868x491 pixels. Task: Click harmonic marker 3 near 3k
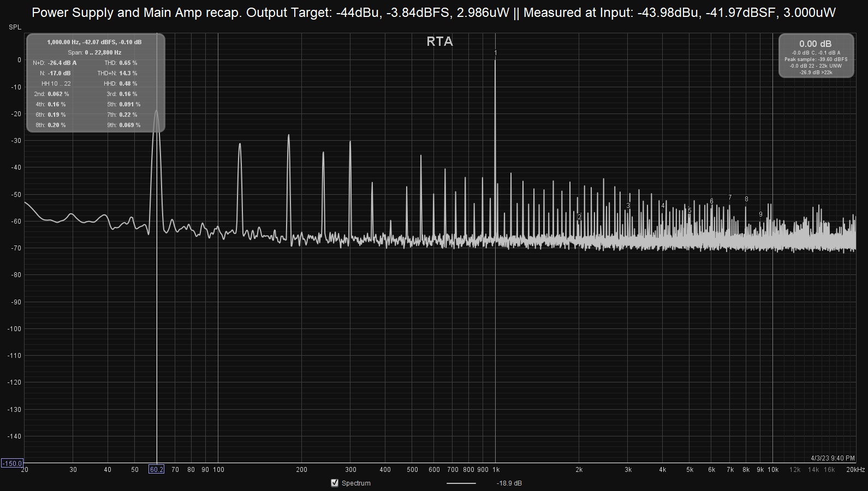pos(628,206)
